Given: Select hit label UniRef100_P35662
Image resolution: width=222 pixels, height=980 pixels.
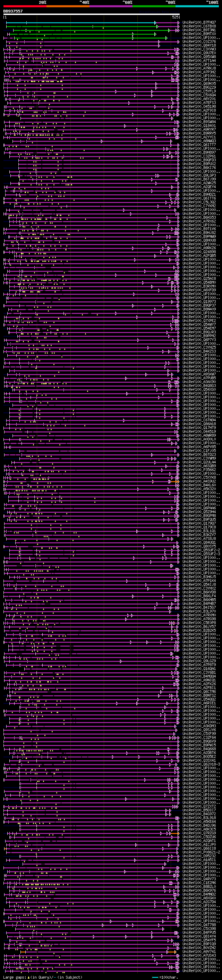Looking at the screenshot, I should pos(199,470).
